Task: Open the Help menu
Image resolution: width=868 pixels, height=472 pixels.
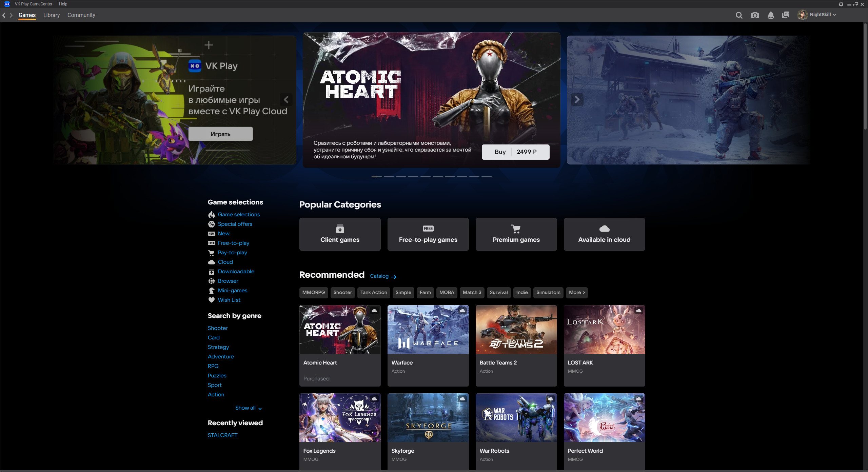Action: (63, 4)
